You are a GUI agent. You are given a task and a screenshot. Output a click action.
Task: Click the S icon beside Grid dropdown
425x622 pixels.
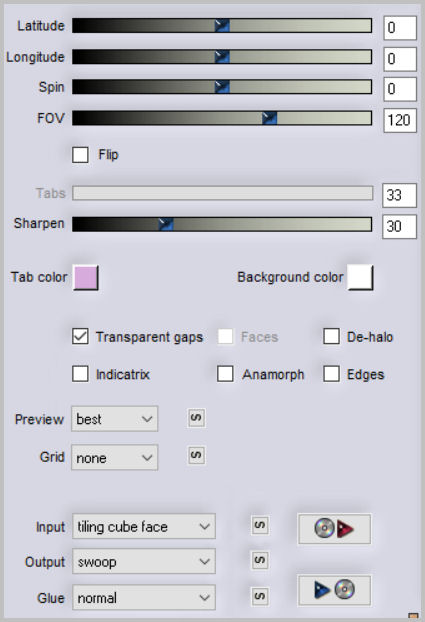pyautogui.click(x=196, y=455)
